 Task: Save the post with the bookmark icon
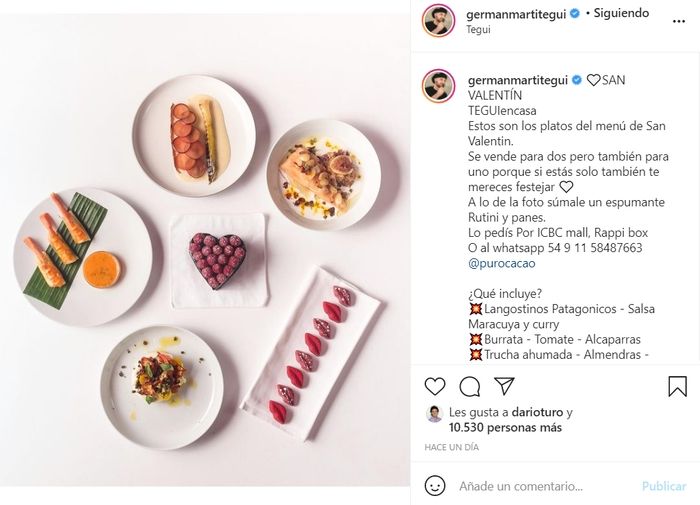677,386
